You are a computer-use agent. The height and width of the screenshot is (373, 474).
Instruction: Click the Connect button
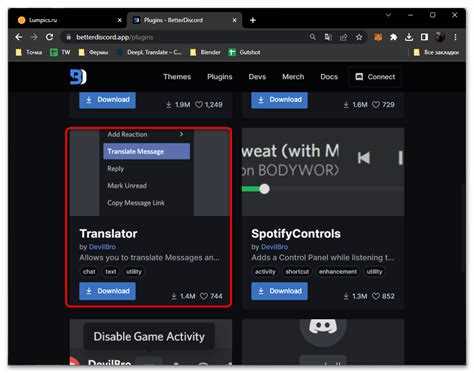point(375,77)
